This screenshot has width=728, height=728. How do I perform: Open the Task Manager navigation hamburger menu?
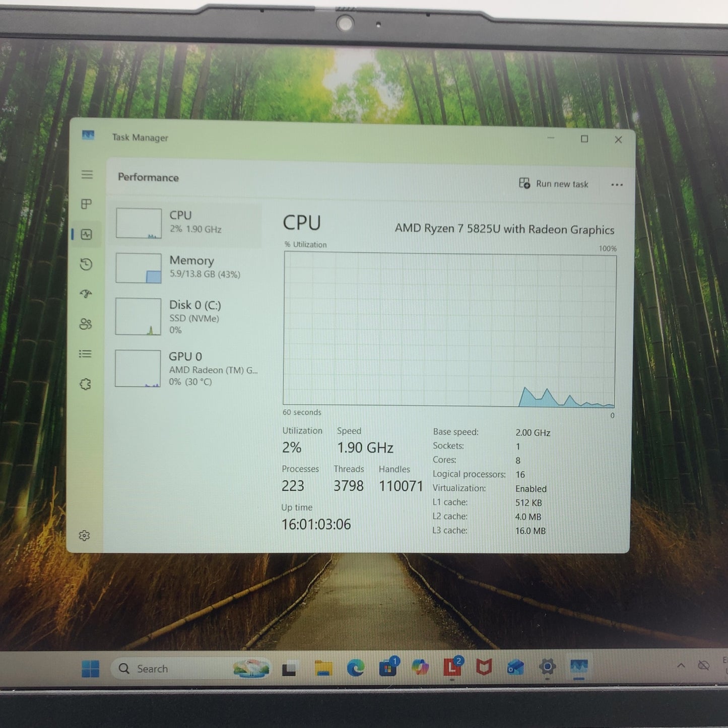point(87,174)
